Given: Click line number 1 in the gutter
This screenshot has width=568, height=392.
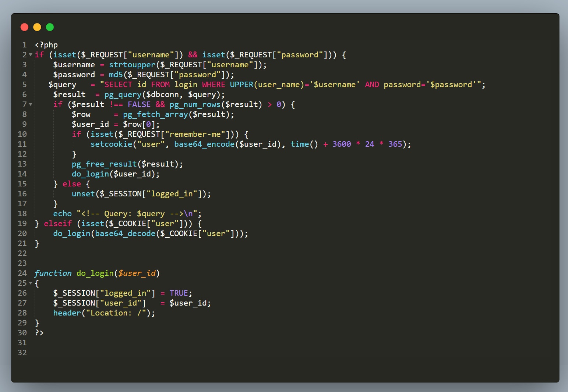Looking at the screenshot, I should (x=24, y=45).
